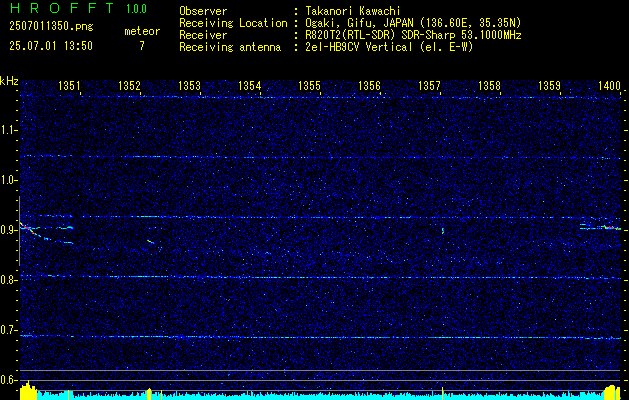Click the 1400 time axis marker
629x400 pixels.
(609, 85)
